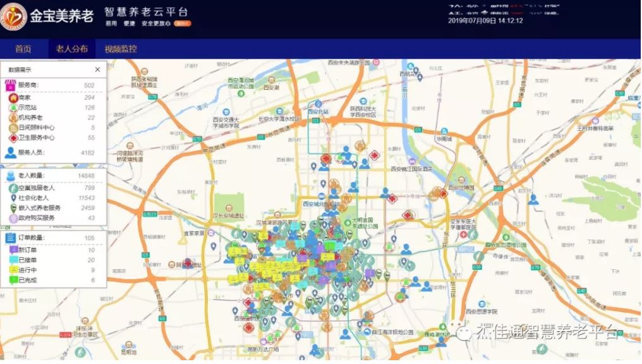Select the 日间照料中心 icon
Screen dimensions: 642x364
click(x=13, y=128)
